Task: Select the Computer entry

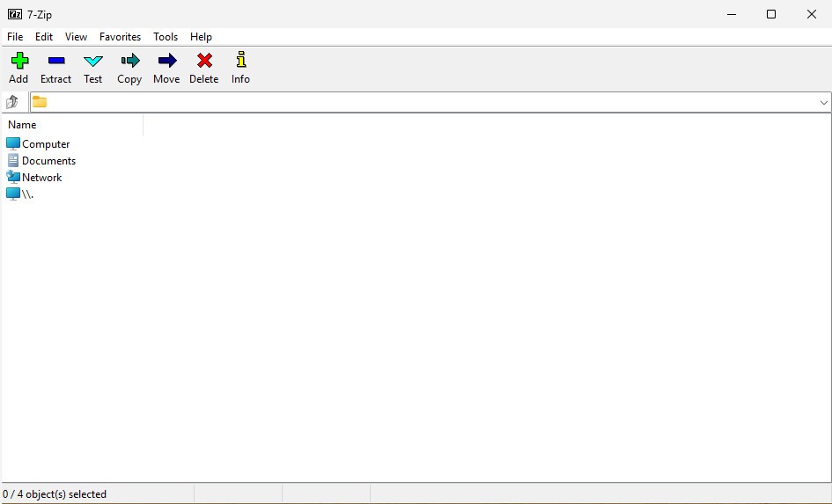Action: coord(45,144)
